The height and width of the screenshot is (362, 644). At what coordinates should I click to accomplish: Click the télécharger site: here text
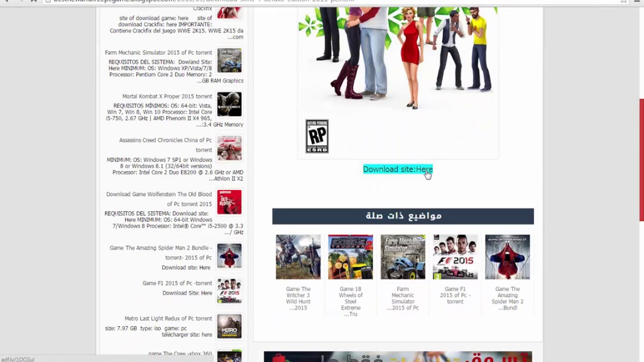click(187, 334)
